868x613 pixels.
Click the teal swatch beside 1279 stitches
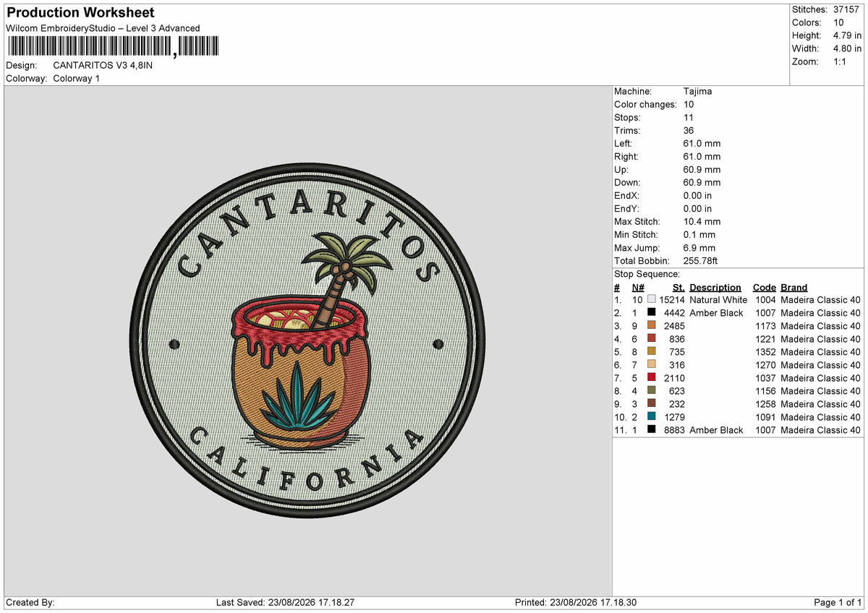(x=651, y=416)
